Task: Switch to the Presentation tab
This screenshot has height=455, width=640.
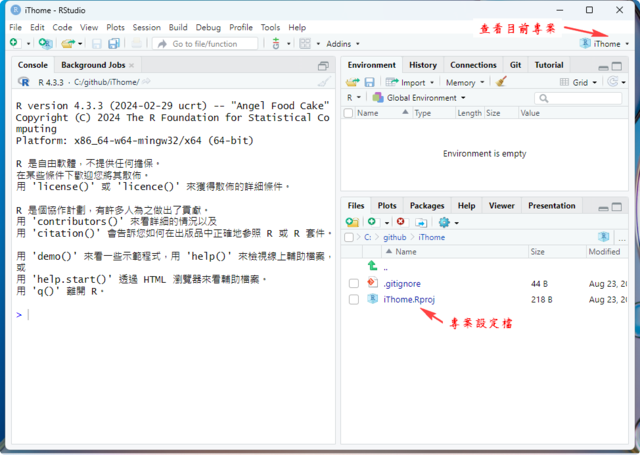Action: click(551, 206)
